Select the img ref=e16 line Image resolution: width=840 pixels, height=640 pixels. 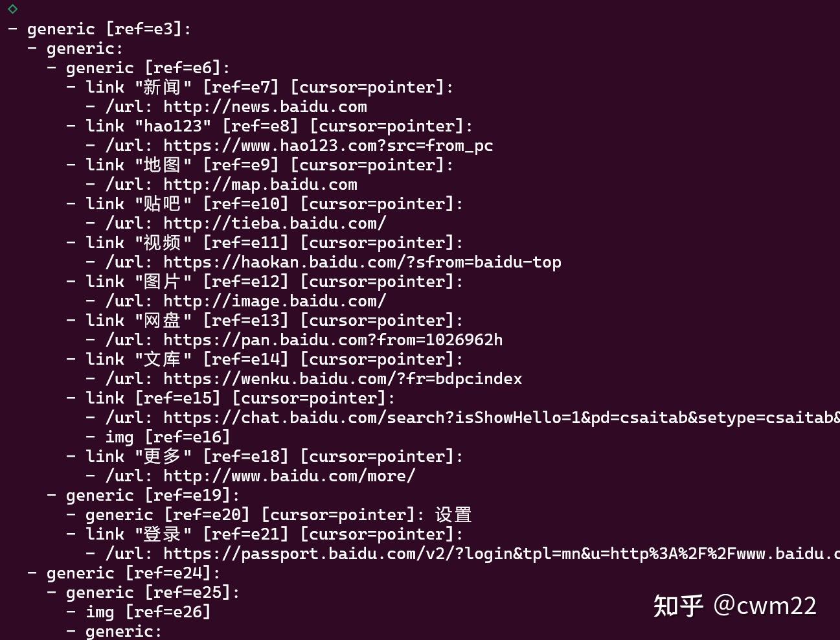pyautogui.click(x=158, y=437)
